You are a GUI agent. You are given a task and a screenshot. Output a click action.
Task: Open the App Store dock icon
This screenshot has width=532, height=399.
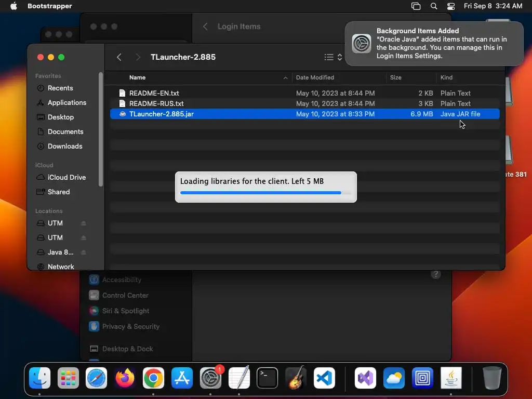point(182,378)
